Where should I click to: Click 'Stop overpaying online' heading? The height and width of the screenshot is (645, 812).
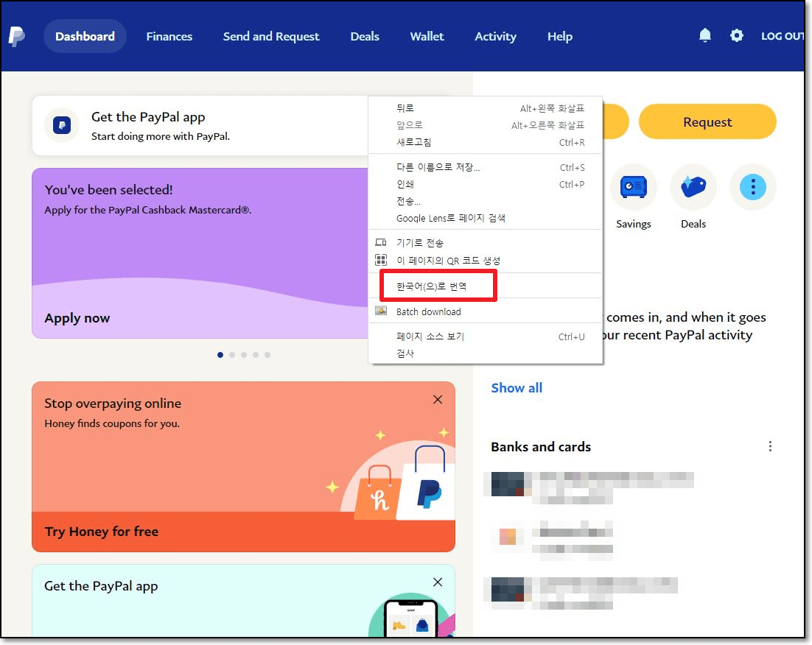click(x=113, y=403)
